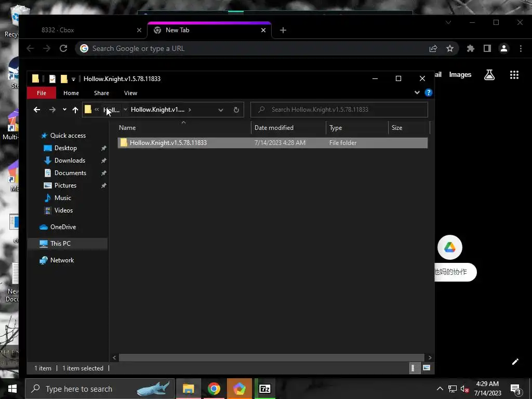Click the Search Hollow.Knight.v1.5.78.11833 field

click(x=339, y=110)
